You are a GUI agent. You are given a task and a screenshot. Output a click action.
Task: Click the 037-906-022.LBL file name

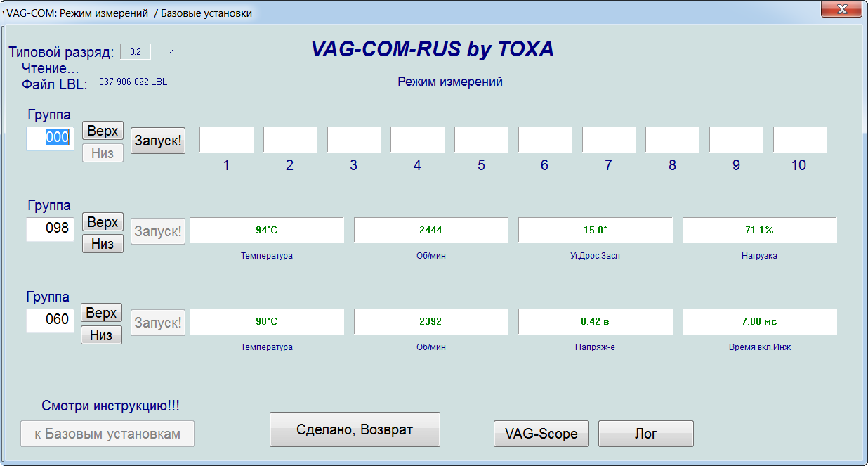(133, 82)
